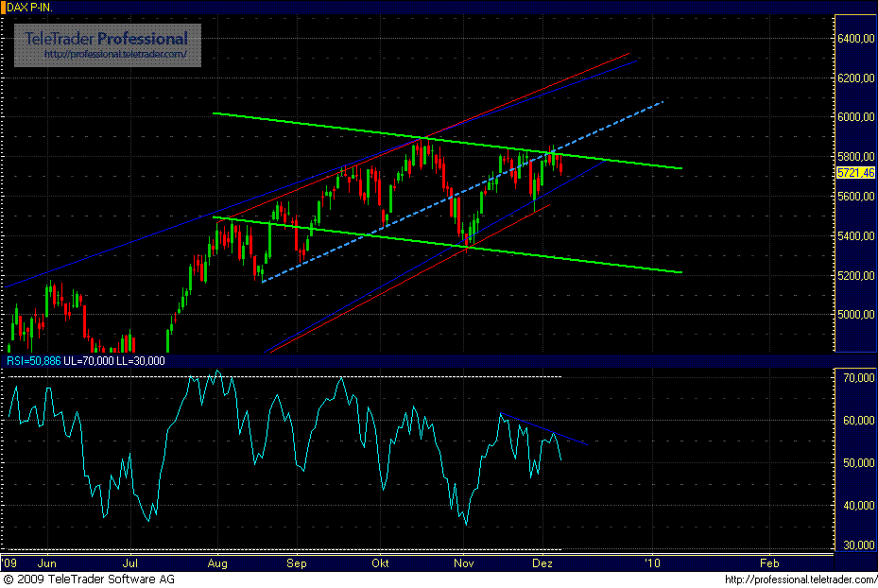Select the 5000,00 price axis value

(855, 315)
